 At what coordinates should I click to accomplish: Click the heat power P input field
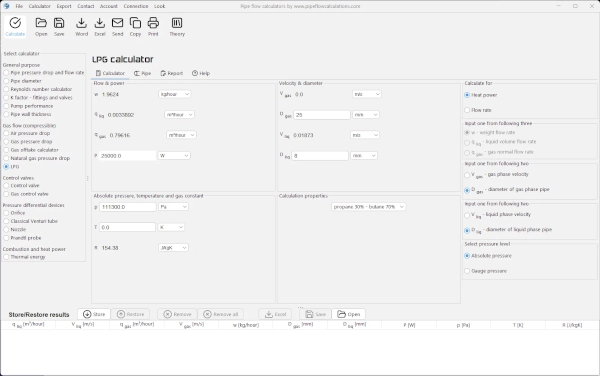pyautogui.click(x=127, y=156)
